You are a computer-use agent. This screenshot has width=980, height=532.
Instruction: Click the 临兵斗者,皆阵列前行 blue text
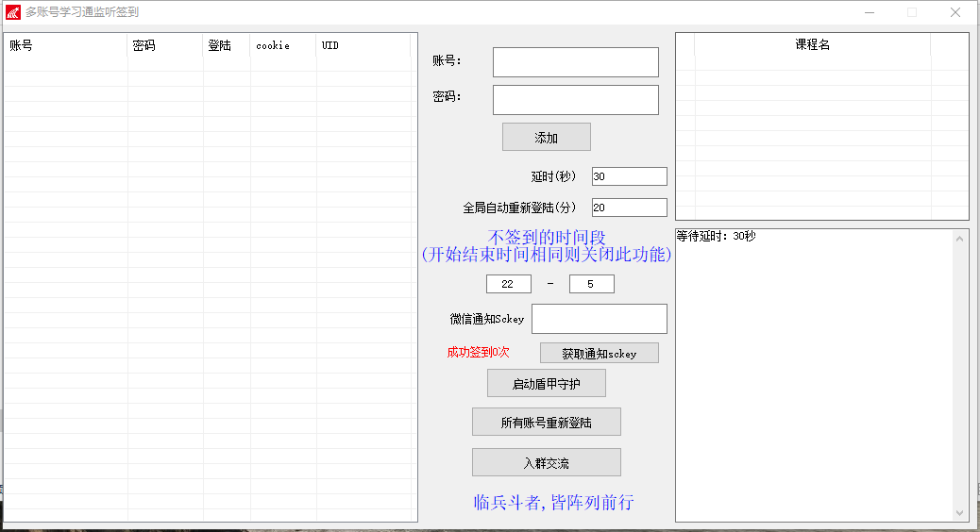click(554, 502)
